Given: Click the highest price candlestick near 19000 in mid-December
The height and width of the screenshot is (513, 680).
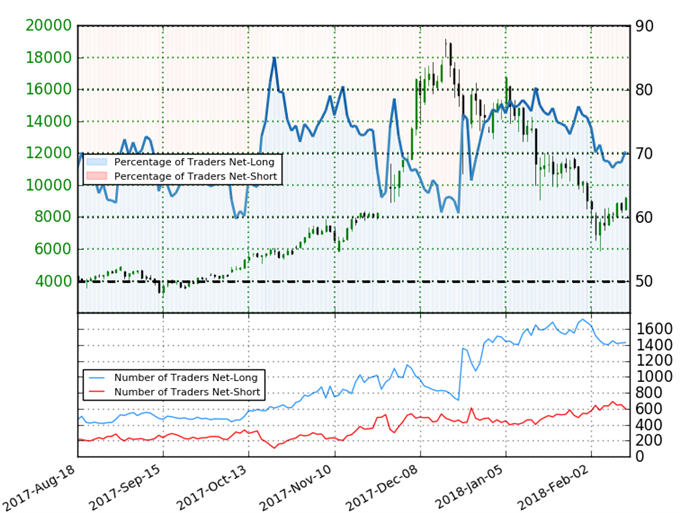Looking at the screenshot, I should [446, 49].
